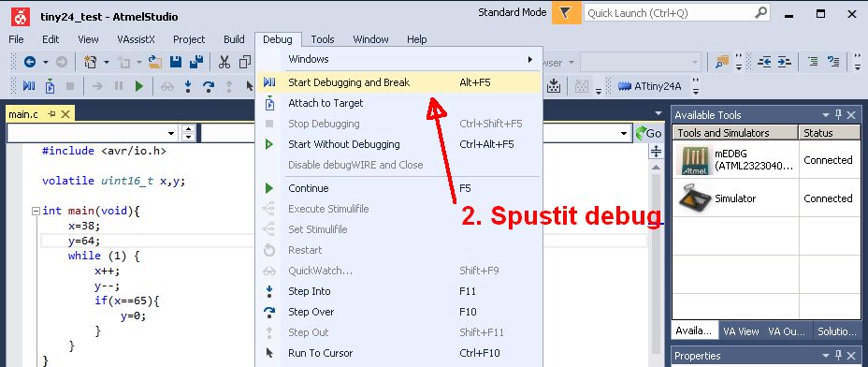Viewport: 868px width, 367px height.
Task: Click the Find in Files icon
Action: tap(722, 62)
